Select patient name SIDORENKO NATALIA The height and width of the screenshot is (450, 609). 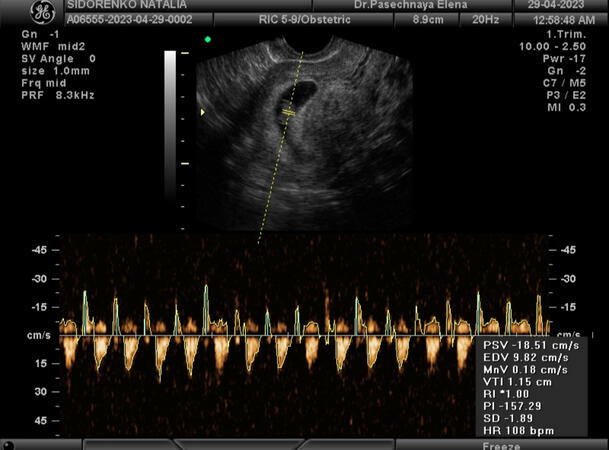tap(127, 5)
